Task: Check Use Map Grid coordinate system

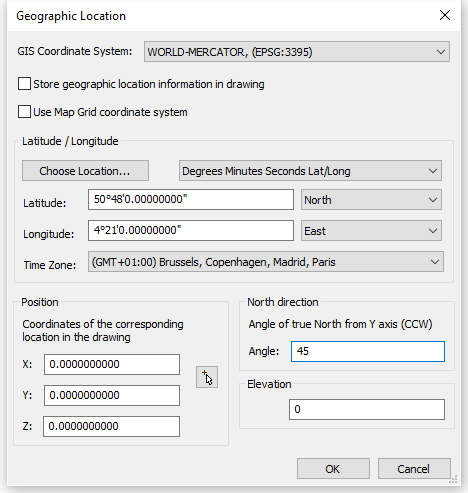Action: [24, 112]
